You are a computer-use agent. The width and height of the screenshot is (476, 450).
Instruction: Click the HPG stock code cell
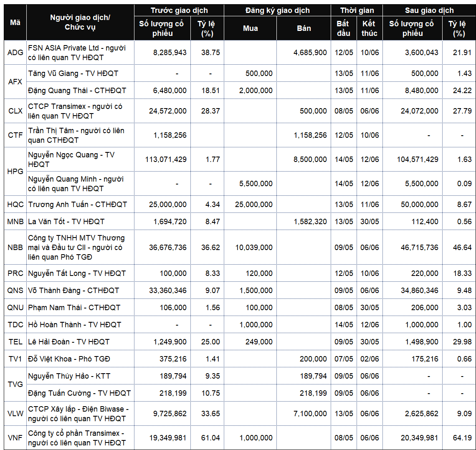coord(15,172)
